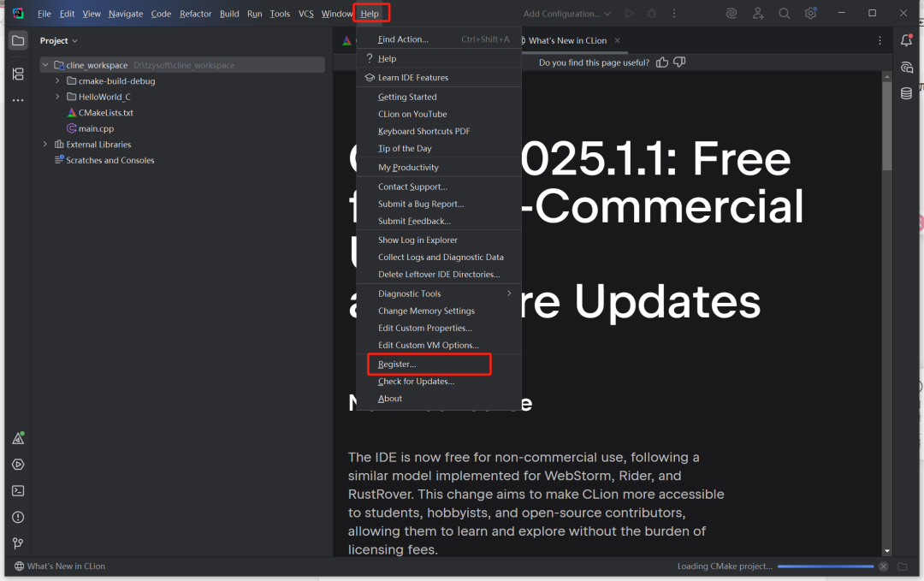924x581 pixels.
Task: Select Learn IDE Features entry
Action: click(438, 78)
